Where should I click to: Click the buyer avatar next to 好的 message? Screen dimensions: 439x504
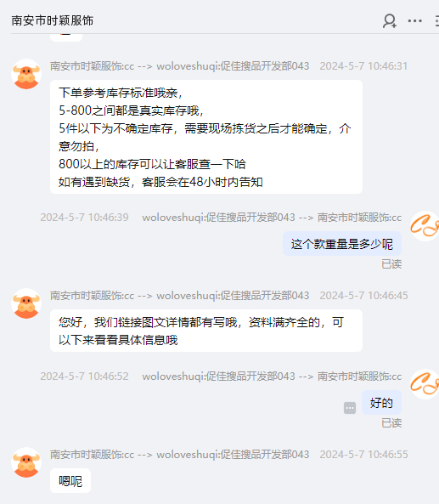(x=425, y=384)
